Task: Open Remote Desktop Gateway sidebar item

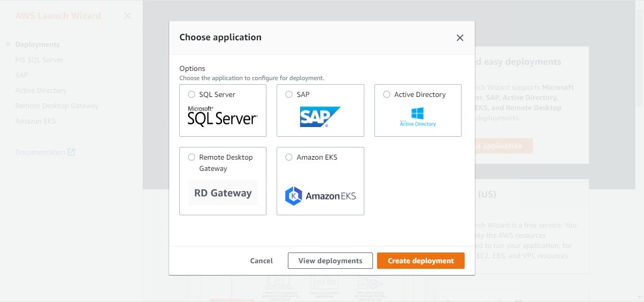Action: pyautogui.click(x=57, y=106)
